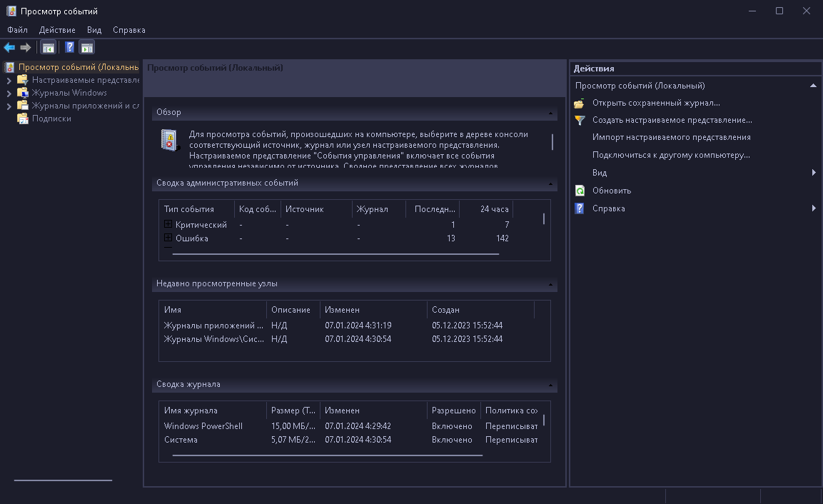This screenshot has width=823, height=504.
Task: Open the Вид submenu arrow in actions
Action: pyautogui.click(x=814, y=173)
